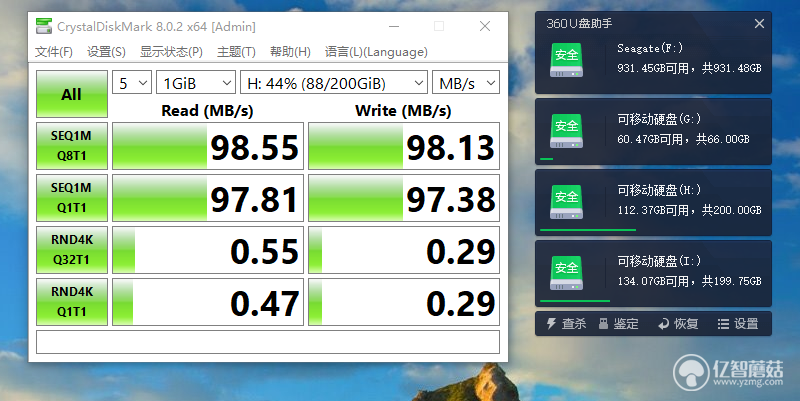Screen dimensions: 800x401
Task: Open the 帮助(H) menu
Action: point(290,52)
